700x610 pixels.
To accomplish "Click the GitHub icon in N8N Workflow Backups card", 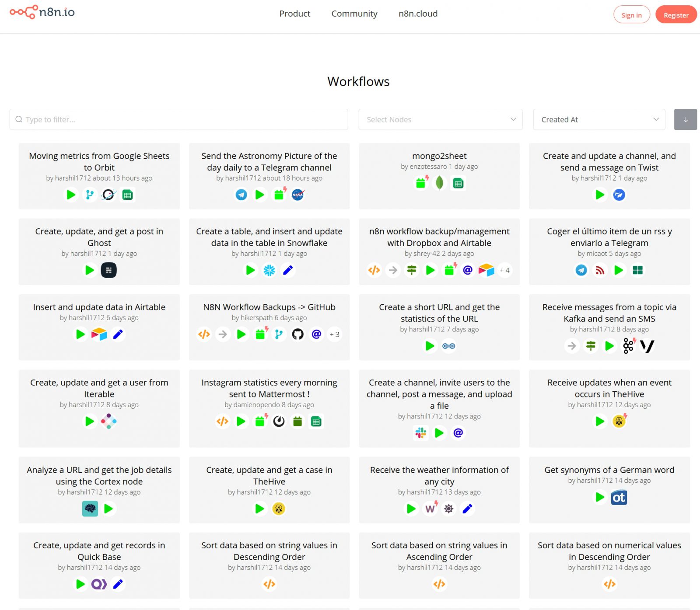I will coord(297,335).
